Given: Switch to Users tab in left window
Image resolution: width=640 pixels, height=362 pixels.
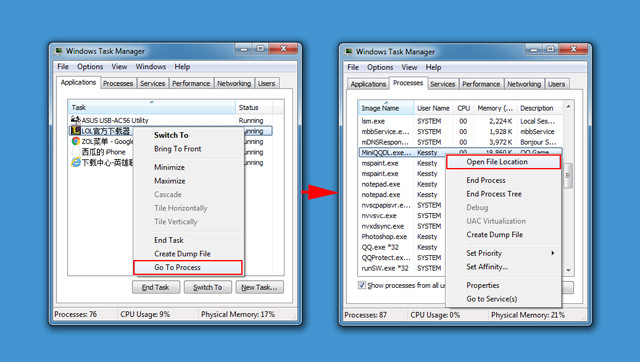Looking at the screenshot, I should [x=267, y=83].
